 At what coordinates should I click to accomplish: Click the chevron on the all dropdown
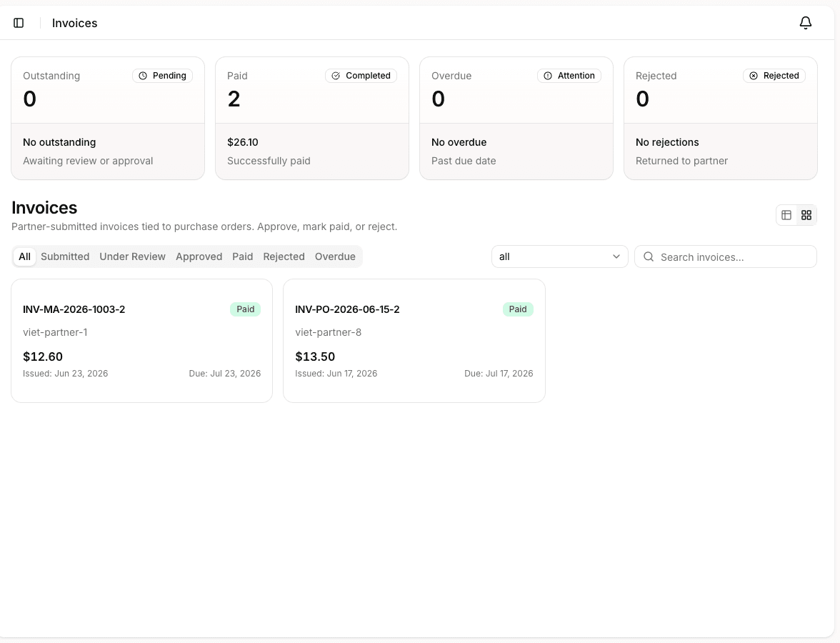[x=616, y=256]
